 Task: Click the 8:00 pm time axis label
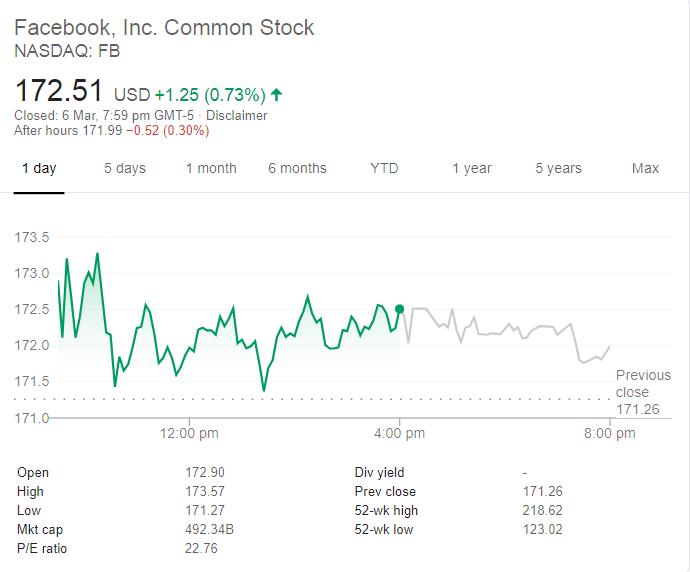click(609, 433)
